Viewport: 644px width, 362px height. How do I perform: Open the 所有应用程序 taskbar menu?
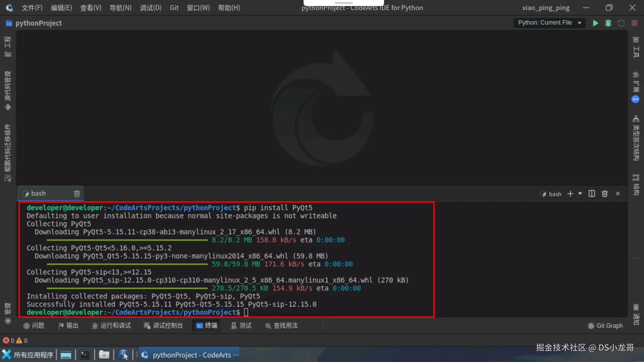(x=28, y=355)
